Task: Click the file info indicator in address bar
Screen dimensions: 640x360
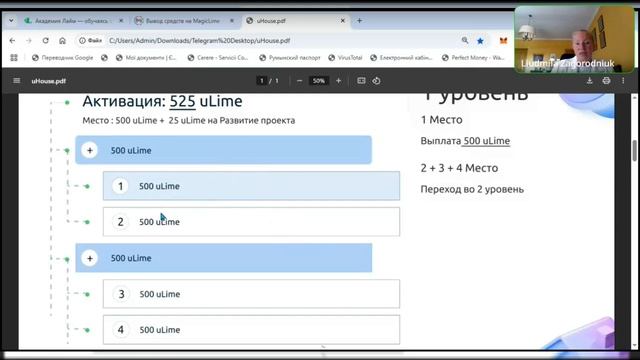Action: click(90, 40)
